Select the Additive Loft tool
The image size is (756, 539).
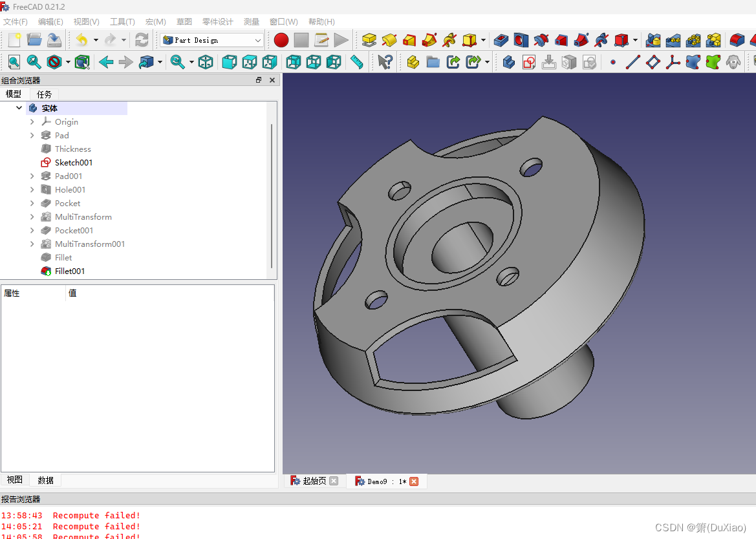[x=409, y=40]
